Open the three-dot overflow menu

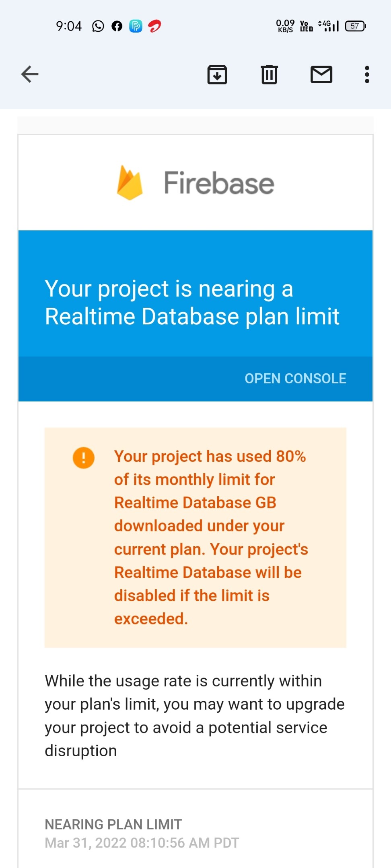click(367, 74)
